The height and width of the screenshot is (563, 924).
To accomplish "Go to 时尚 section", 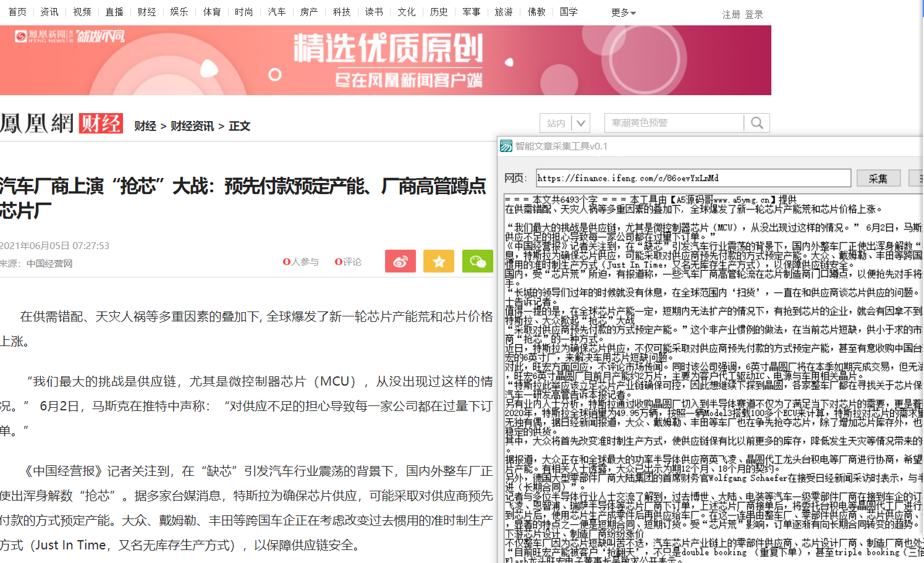I will (244, 12).
